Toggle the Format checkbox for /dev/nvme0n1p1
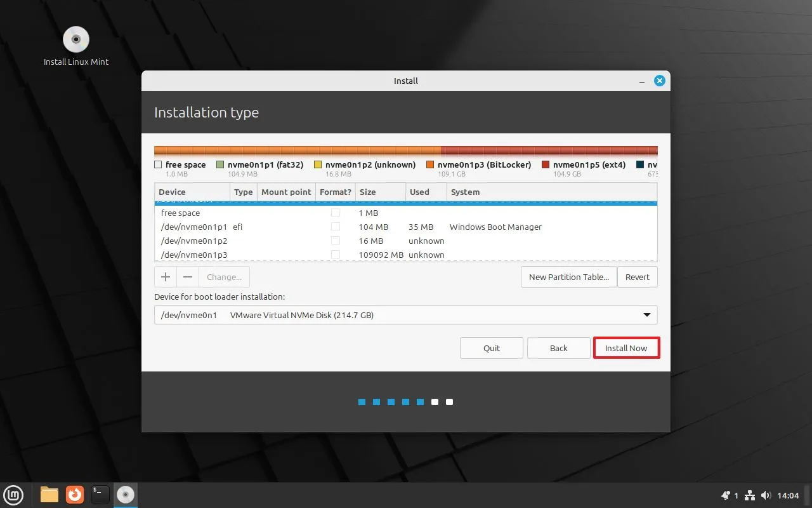The image size is (812, 508). click(336, 227)
